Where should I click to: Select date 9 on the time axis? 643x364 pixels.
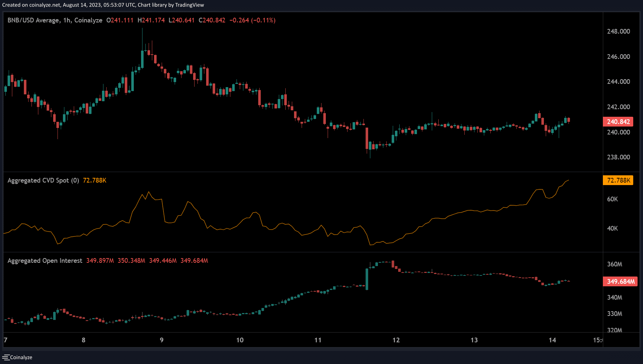pyautogui.click(x=162, y=340)
